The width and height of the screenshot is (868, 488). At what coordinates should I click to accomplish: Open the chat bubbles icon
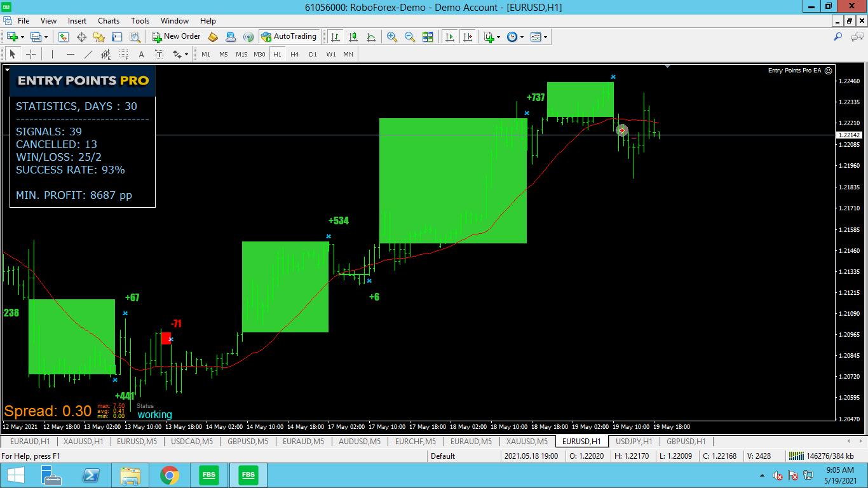coord(856,37)
